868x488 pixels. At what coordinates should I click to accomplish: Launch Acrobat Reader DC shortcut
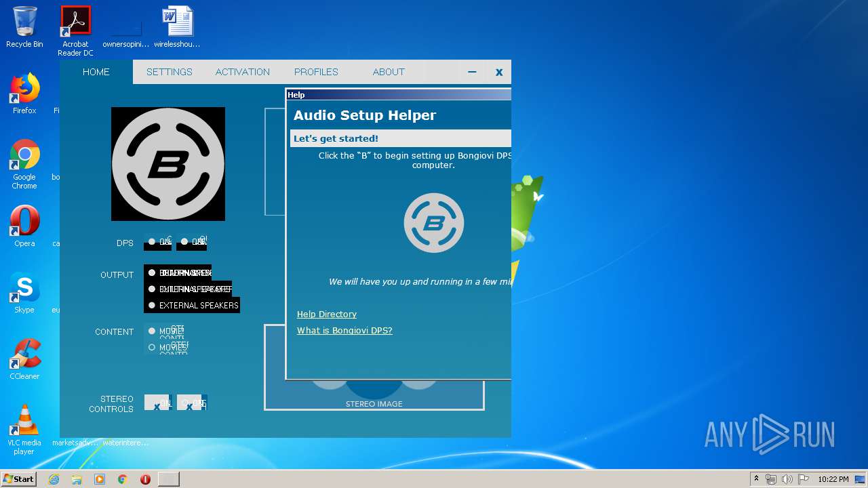75,31
